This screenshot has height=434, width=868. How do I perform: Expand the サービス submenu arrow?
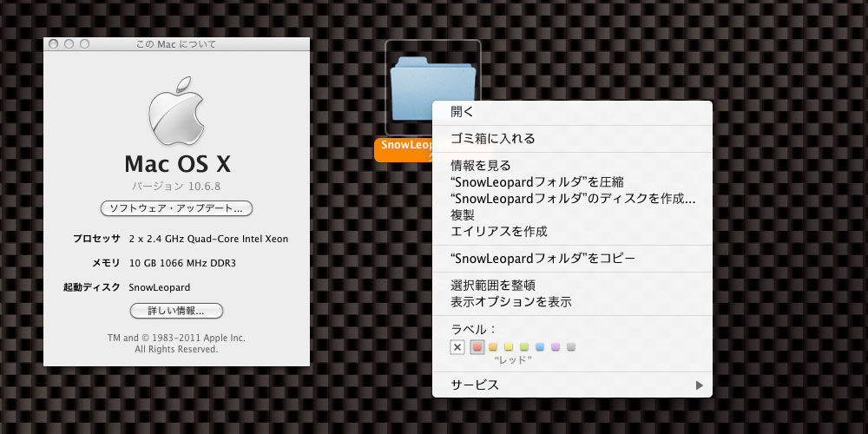tap(699, 385)
